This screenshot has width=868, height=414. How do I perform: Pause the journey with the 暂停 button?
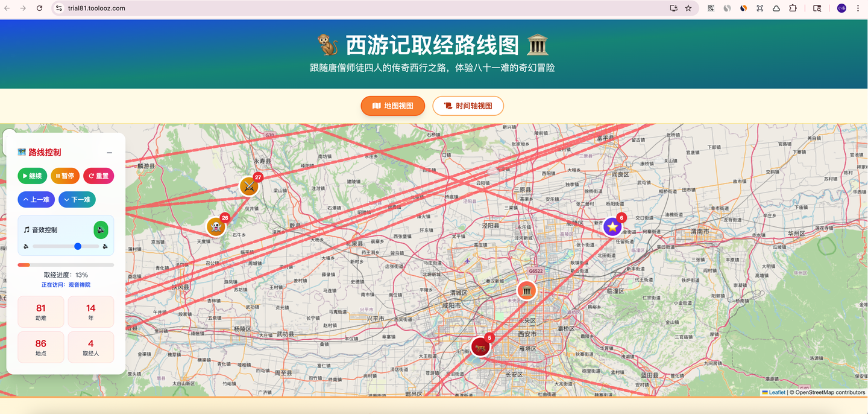[x=64, y=176]
